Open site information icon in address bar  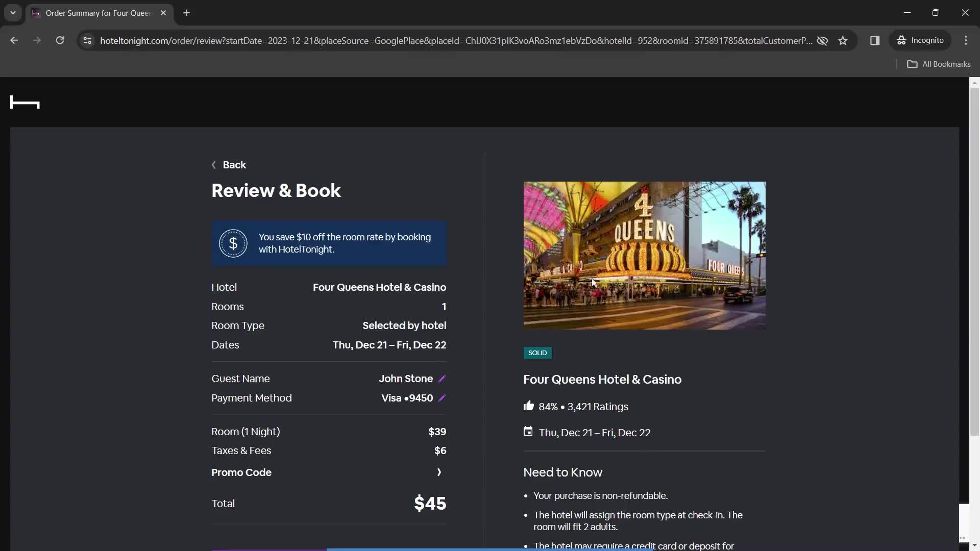(x=87, y=40)
